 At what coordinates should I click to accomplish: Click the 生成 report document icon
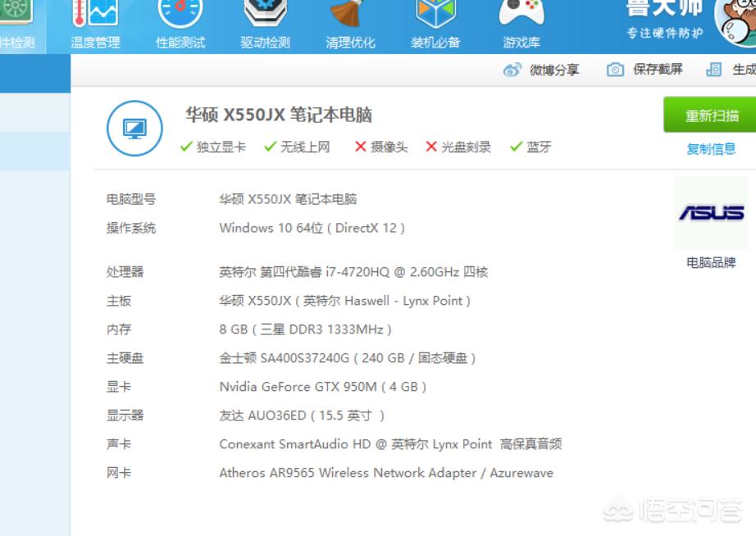tap(714, 70)
